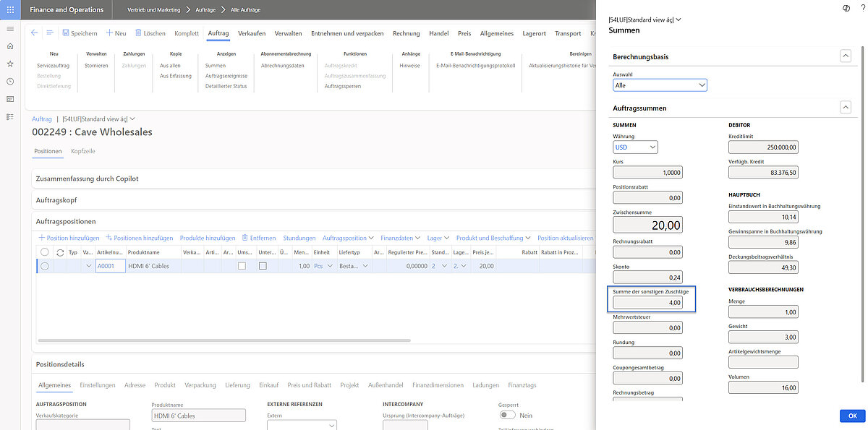Toggle the Gesperrt switch
This screenshot has height=430, width=868.
pos(508,416)
